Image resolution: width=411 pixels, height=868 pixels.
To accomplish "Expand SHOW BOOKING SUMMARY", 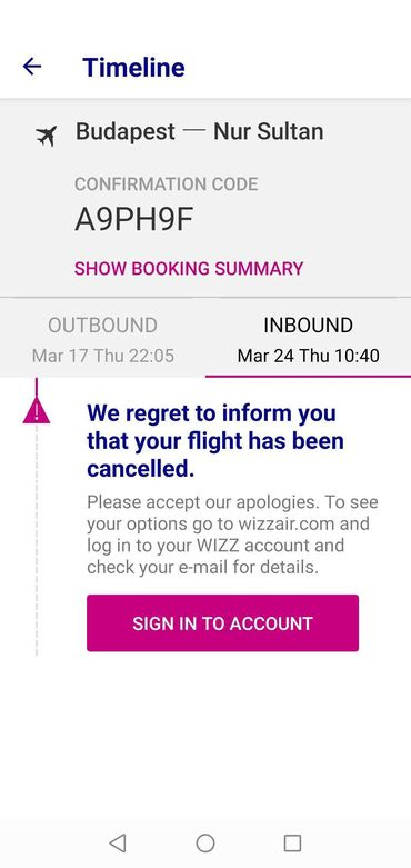I will coord(189,268).
